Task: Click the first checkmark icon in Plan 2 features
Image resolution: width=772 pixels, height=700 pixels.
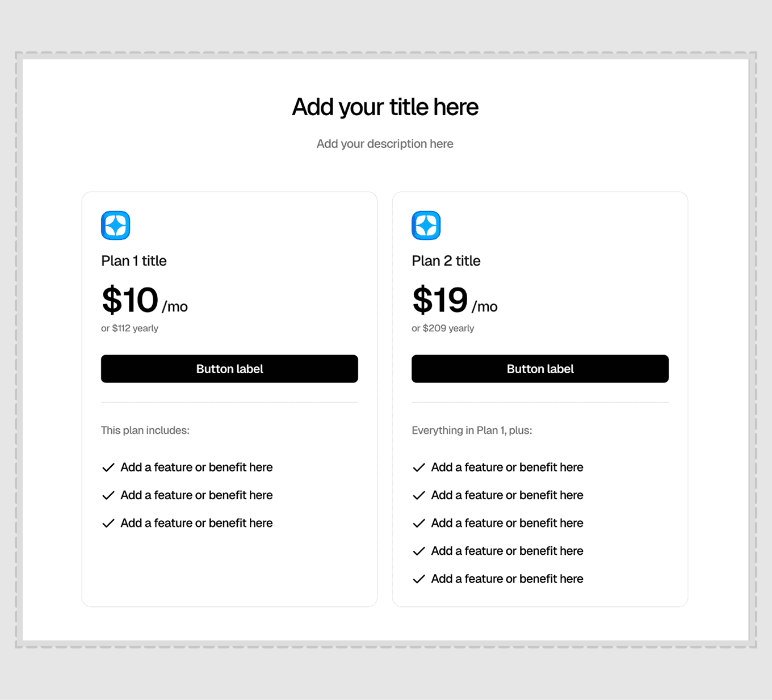Action: [x=419, y=467]
